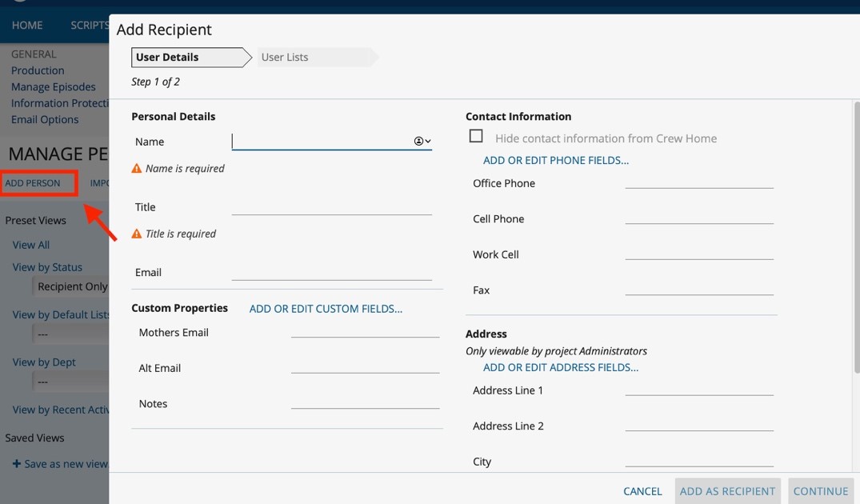The image size is (860, 504).
Task: Open "ADD OR EDIT PHONE FIELDS..." link
Action: point(555,160)
